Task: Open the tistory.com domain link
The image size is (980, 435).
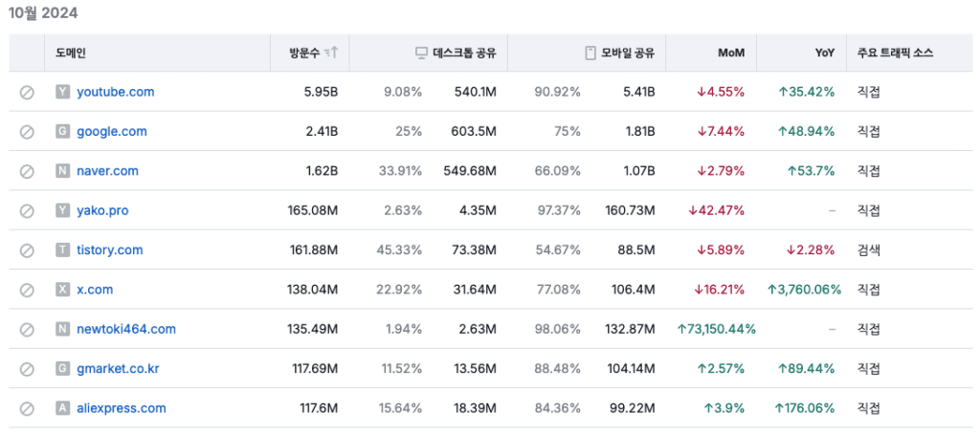Action: pyautogui.click(x=110, y=250)
